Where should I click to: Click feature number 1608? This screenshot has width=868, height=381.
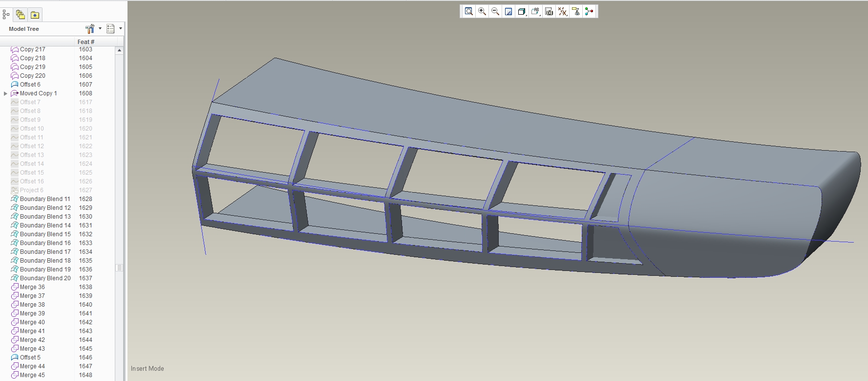pos(85,93)
